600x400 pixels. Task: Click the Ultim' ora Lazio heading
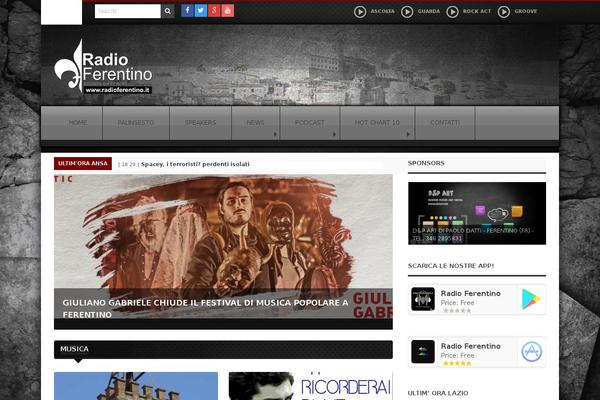pos(438,393)
